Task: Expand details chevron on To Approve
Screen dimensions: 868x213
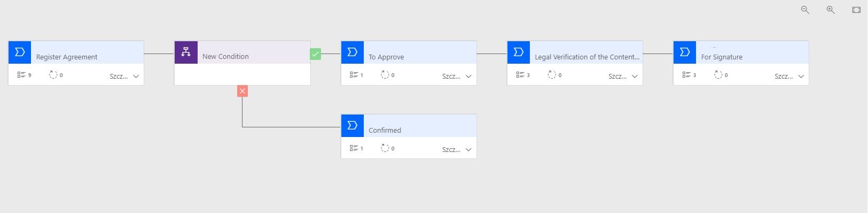Action: click(x=468, y=77)
